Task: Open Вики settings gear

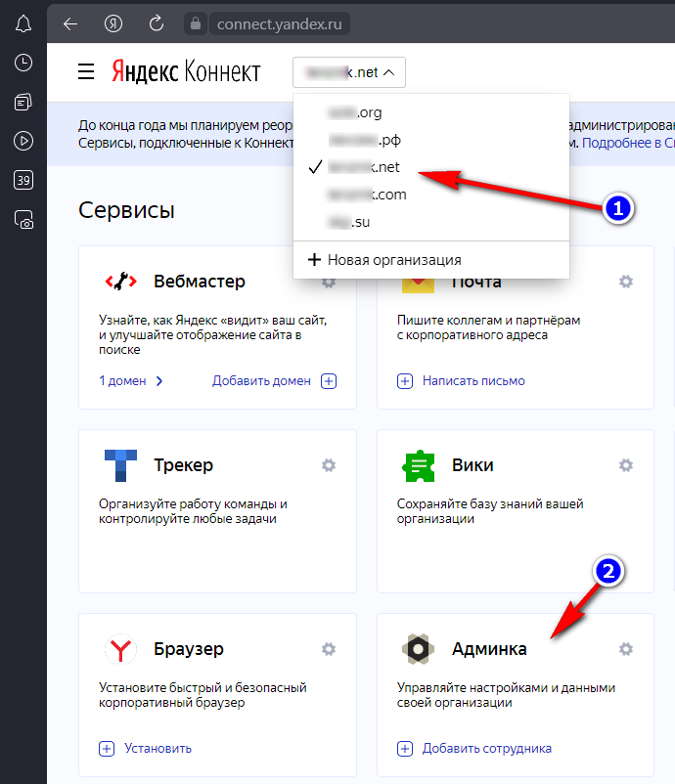Action: tap(625, 465)
